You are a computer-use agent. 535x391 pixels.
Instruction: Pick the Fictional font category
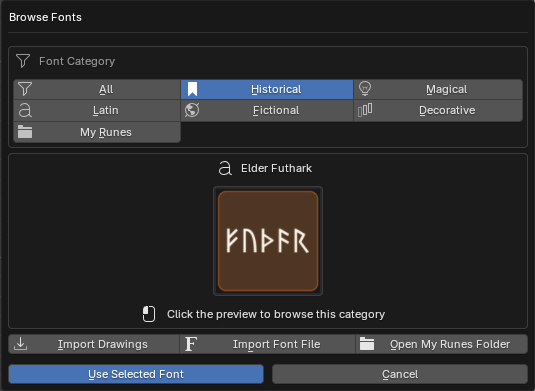coord(267,111)
